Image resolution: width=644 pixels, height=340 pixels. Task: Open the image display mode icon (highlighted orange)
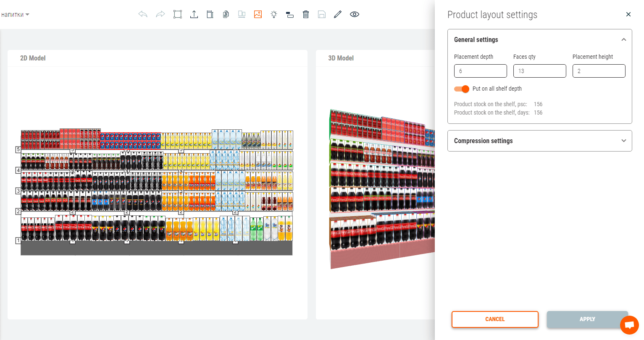click(258, 14)
